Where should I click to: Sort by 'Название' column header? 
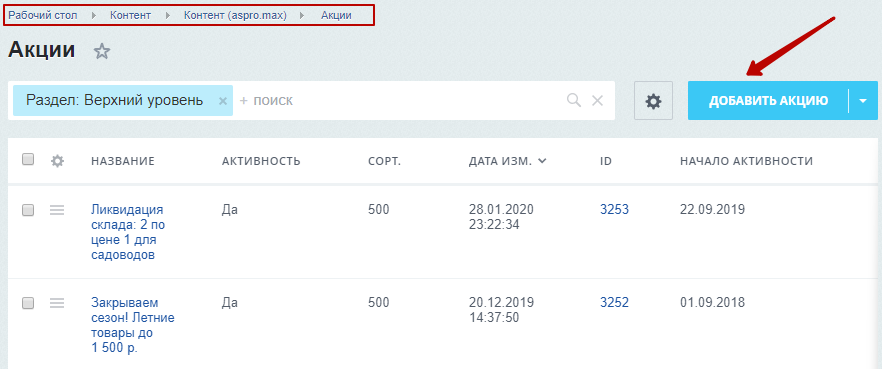pyautogui.click(x=123, y=161)
